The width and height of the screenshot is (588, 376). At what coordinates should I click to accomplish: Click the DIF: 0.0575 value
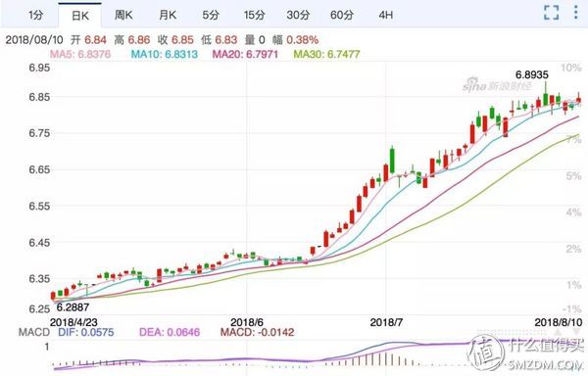tap(86, 332)
